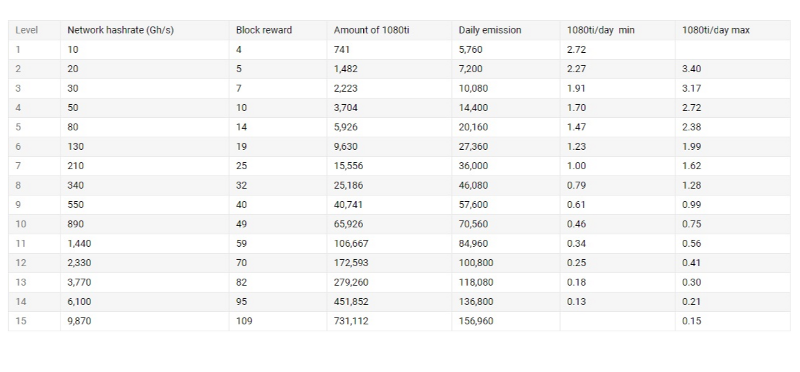800x372 pixels.
Task: Click the daily emission value 5,760
Action: 470,49
